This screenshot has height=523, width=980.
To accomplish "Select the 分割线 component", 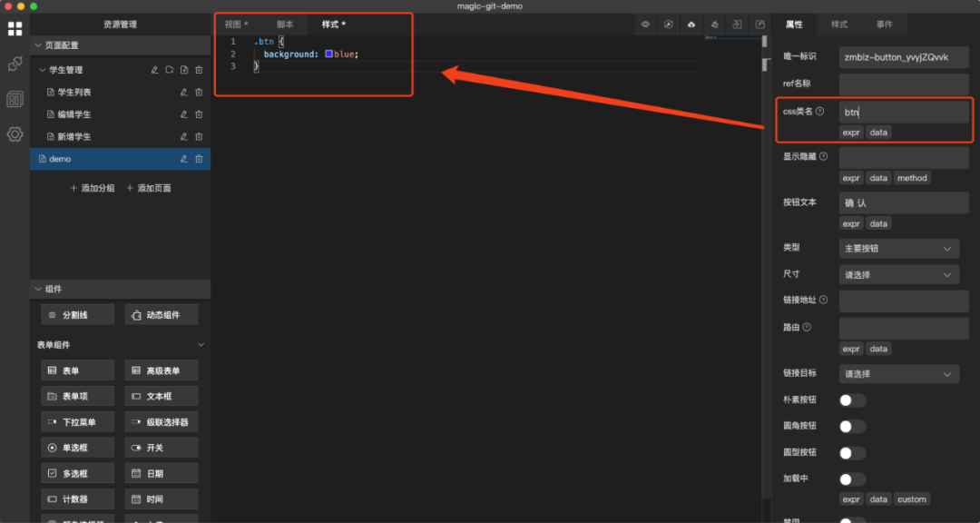I will click(x=78, y=315).
